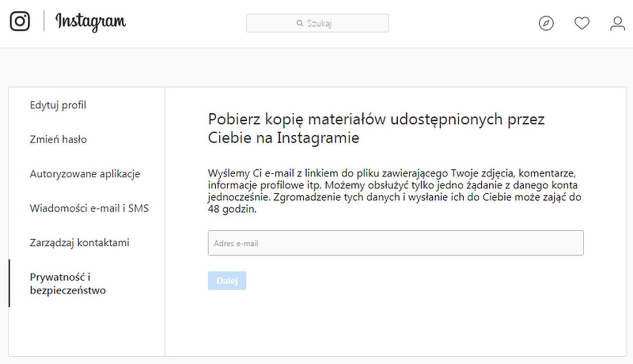Viewport: 633px width, 364px height.
Task: Open the activity heart icon
Action: [582, 23]
